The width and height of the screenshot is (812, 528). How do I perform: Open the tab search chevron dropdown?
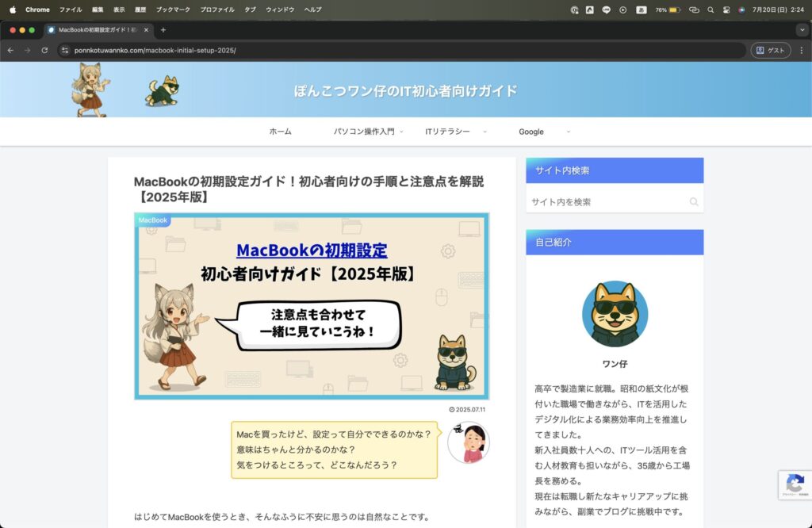point(802,30)
